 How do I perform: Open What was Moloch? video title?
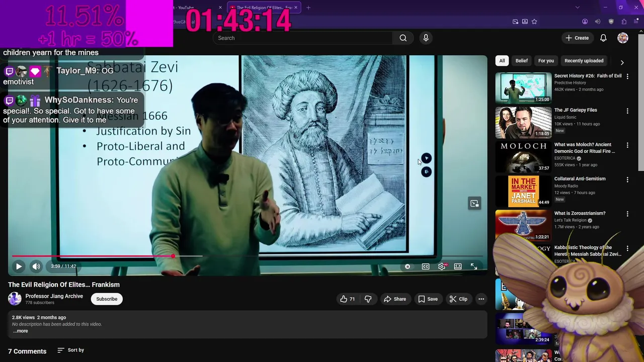[x=585, y=148]
